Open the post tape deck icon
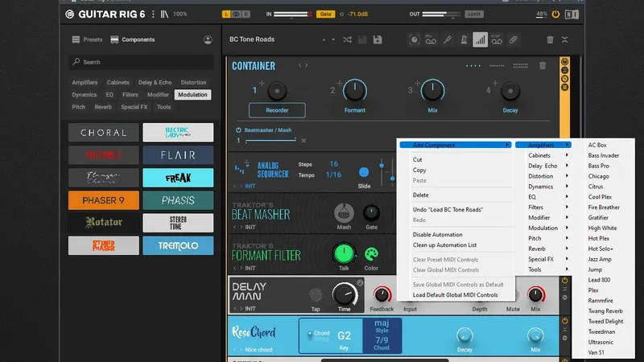The image size is (644, 362). (497, 39)
